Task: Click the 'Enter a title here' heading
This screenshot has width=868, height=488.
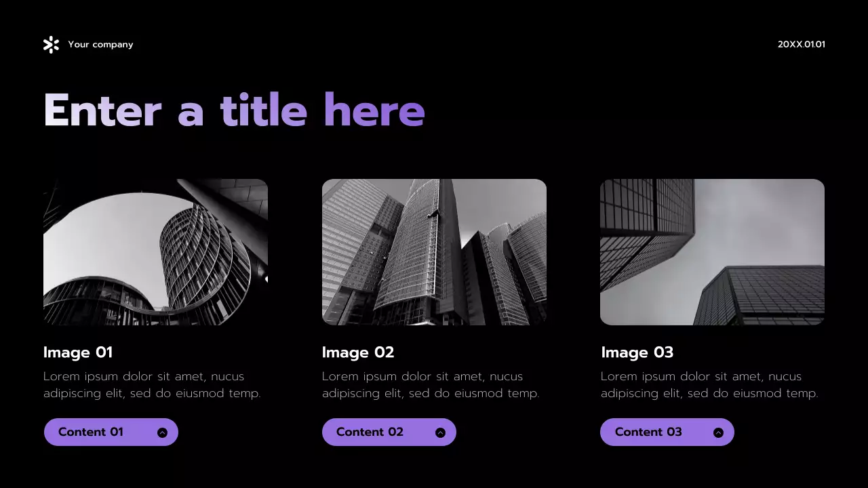Action: [234, 110]
